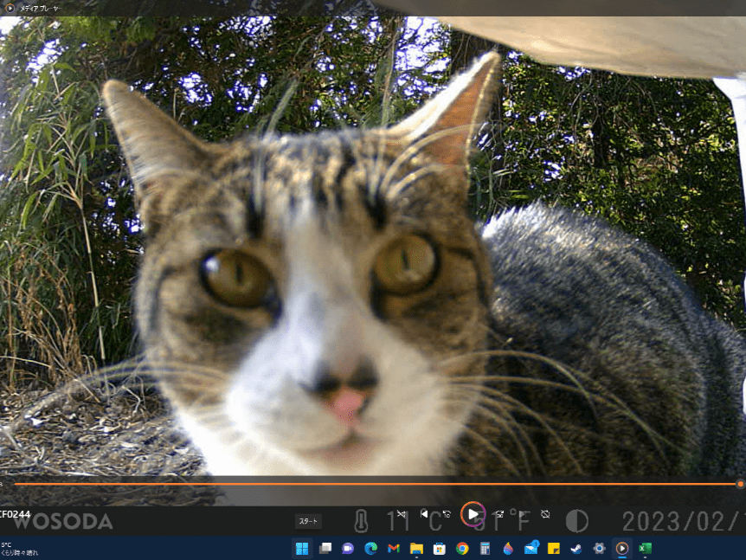Screen dimensions: 746x560
Task: Open Task View on the taskbar
Action: click(325, 549)
